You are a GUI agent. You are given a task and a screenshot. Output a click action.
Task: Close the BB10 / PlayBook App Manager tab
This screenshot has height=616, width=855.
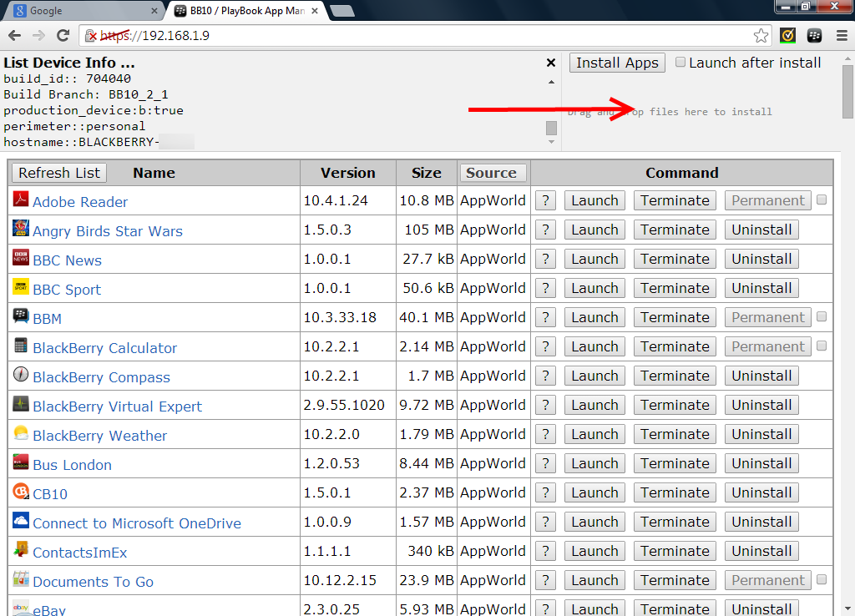pos(315,11)
